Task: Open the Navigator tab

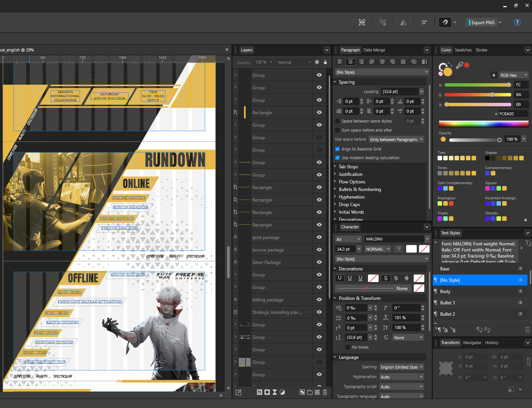Action: pos(472,343)
